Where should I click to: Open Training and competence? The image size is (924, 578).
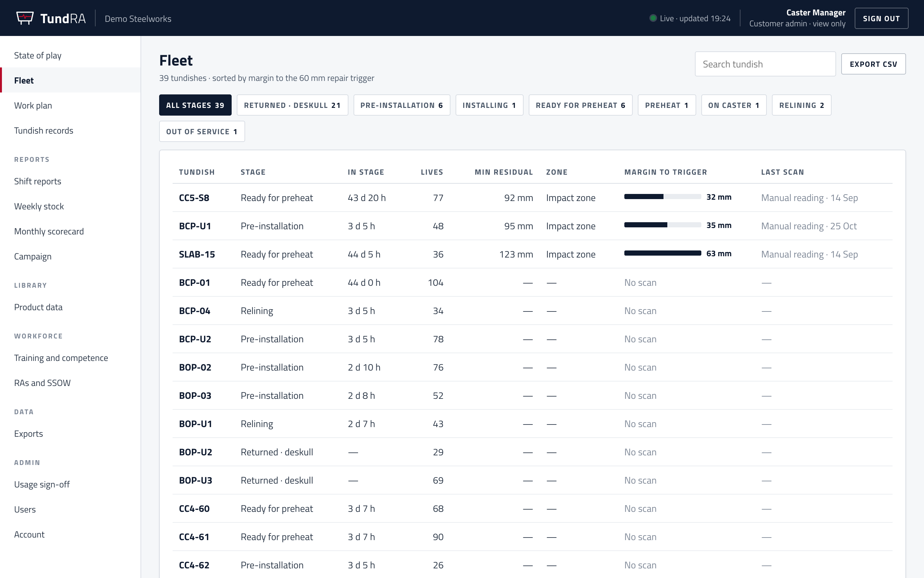(70, 358)
